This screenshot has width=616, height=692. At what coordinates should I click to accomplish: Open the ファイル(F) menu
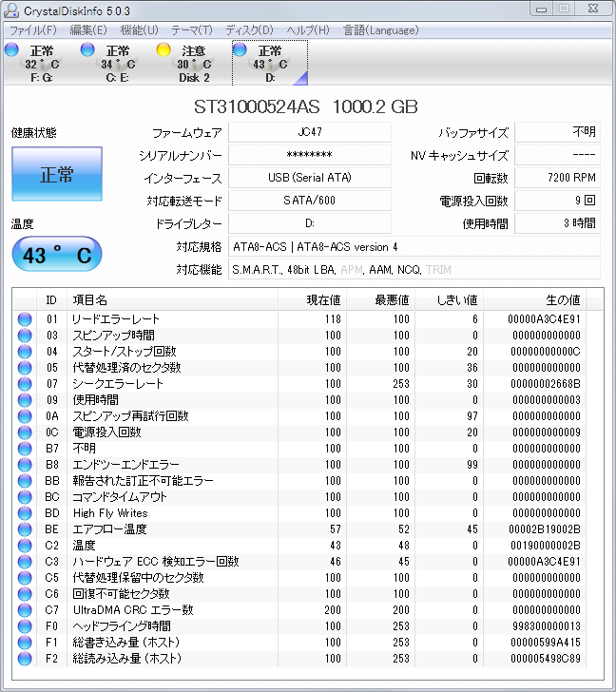(x=33, y=30)
